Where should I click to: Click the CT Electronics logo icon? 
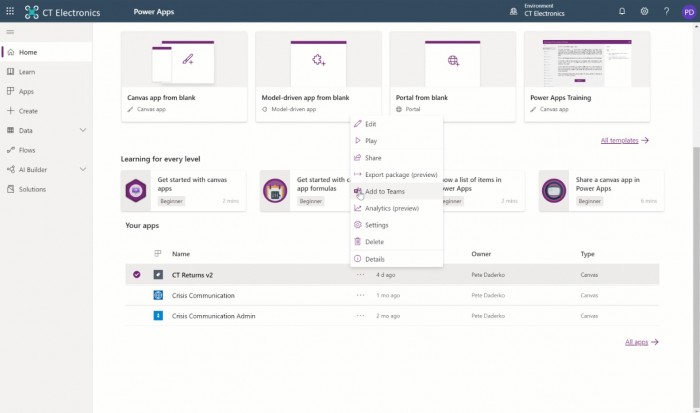31,12
